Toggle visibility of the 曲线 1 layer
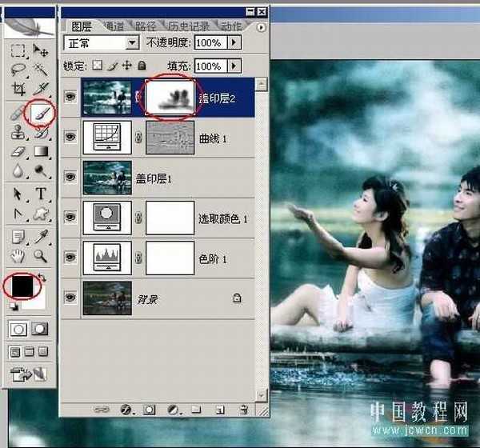Image resolution: width=480 pixels, height=448 pixels. 71,138
